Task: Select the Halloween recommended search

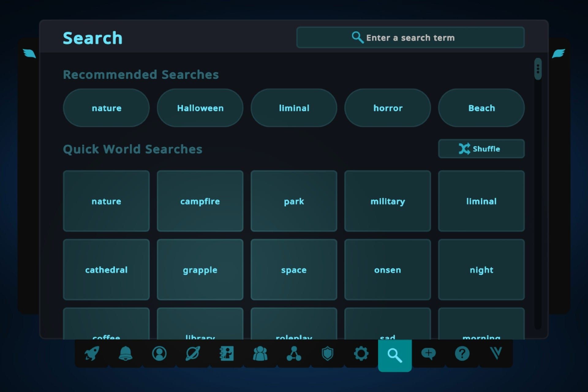Action: (200, 108)
